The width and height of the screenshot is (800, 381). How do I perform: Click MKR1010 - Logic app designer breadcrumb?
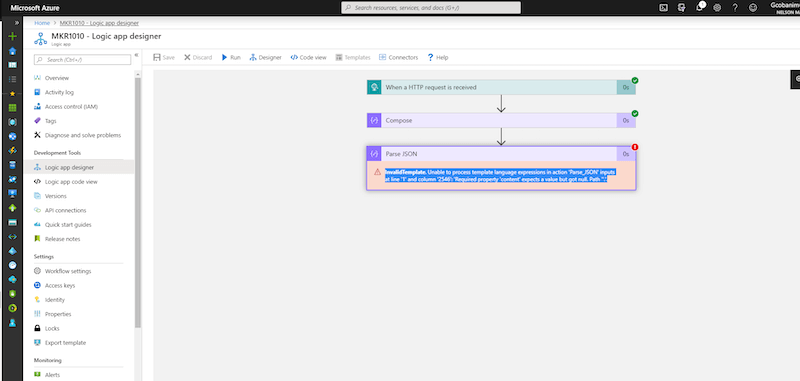pos(99,23)
